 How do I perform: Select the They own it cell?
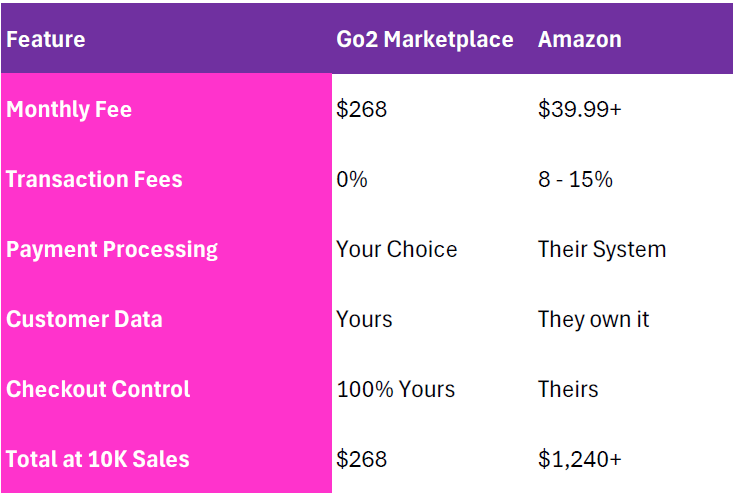(594, 320)
